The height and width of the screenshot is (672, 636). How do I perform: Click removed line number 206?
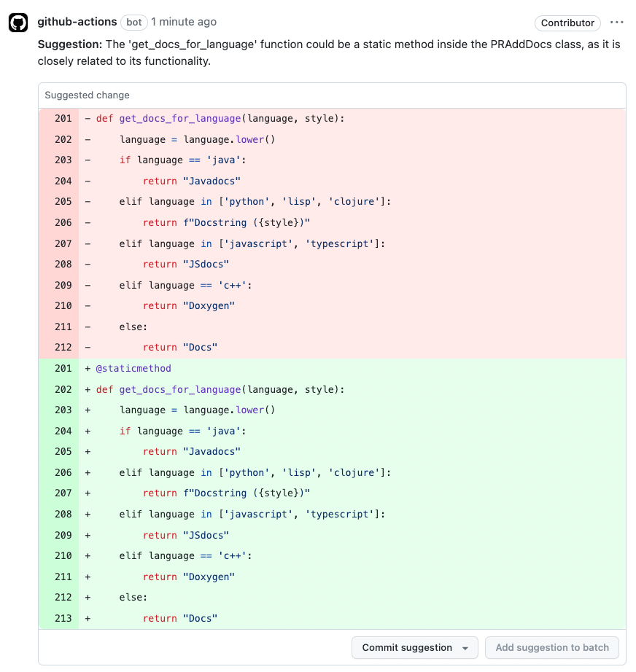coord(63,222)
